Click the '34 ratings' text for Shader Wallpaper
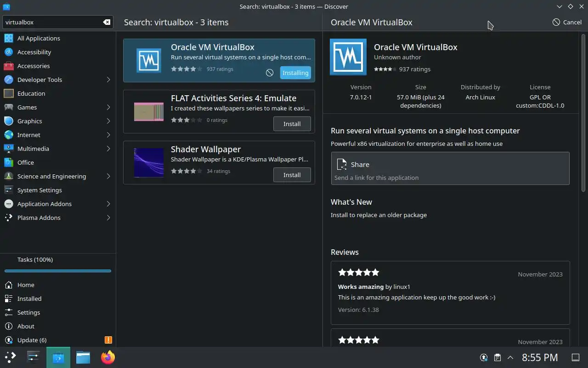Image resolution: width=588 pixels, height=368 pixels. point(218,171)
